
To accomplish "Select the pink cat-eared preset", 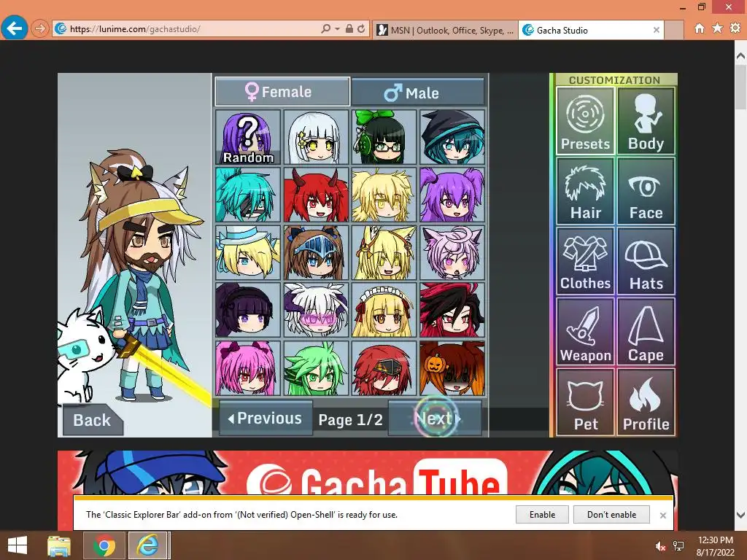I will [452, 252].
